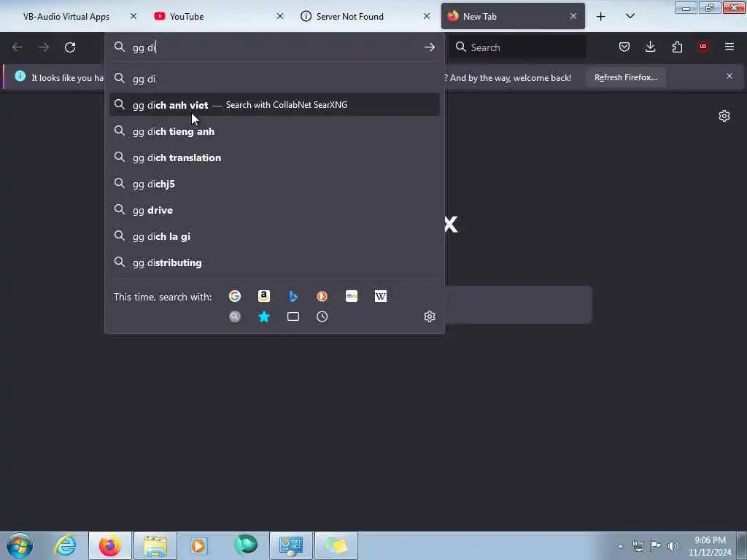Open the volume control in tray

click(673, 546)
